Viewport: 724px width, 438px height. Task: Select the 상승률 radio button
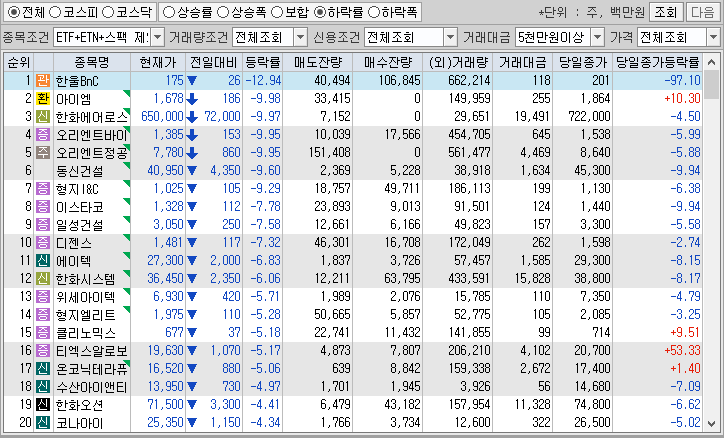169,12
